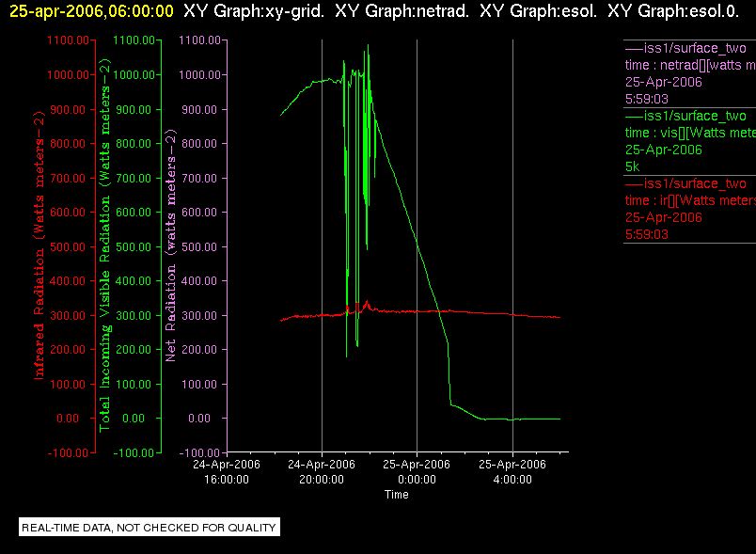Viewport: 756px width, 554px height.
Task: Click the 'XY Graph:xy-grid.' title text
Action: (254, 10)
